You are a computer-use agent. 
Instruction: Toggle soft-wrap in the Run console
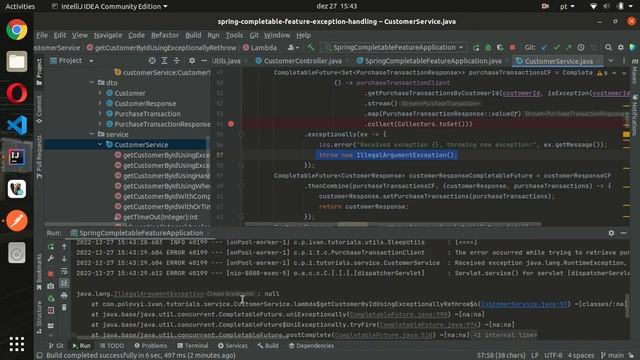click(64, 271)
